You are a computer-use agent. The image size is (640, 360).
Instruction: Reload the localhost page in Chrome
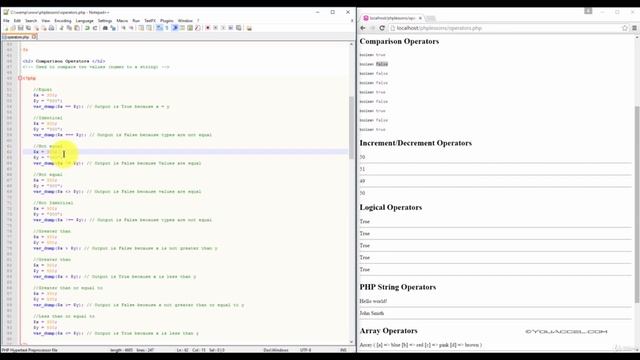382,28
